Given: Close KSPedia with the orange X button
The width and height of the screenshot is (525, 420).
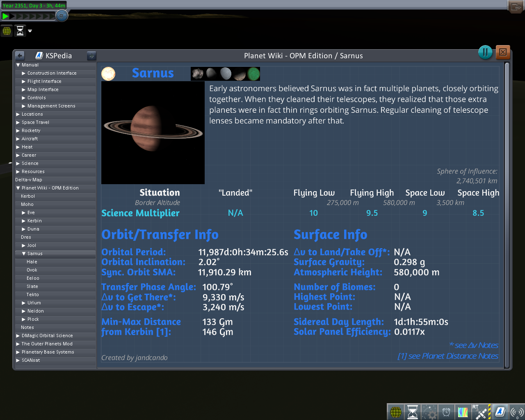Looking at the screenshot, I should click(503, 52).
